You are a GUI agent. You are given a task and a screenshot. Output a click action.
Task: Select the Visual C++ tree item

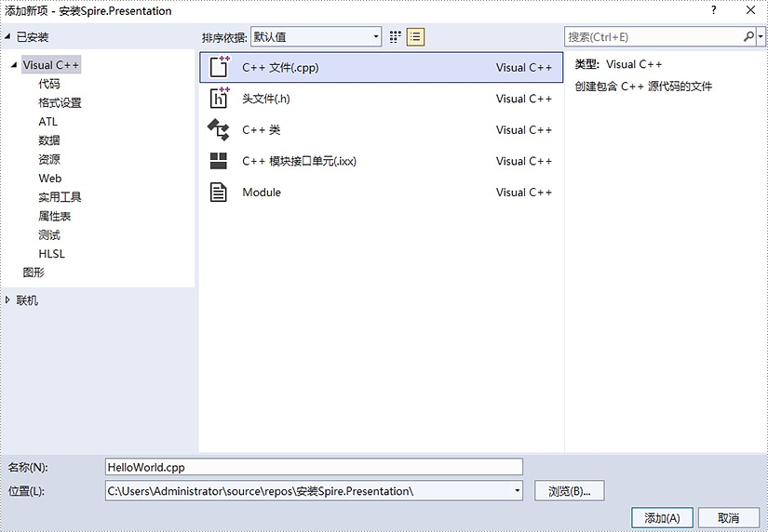[51, 64]
